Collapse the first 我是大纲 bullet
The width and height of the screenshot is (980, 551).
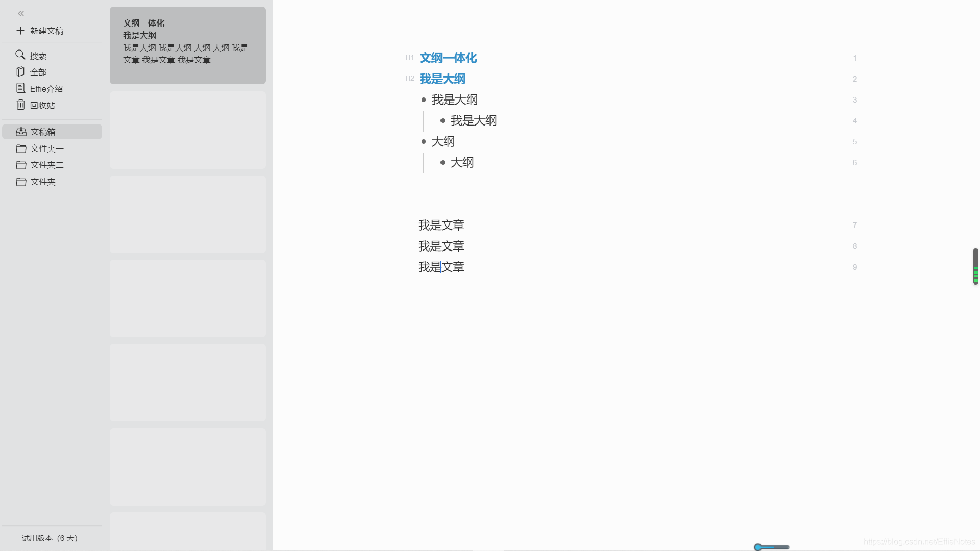[424, 100]
